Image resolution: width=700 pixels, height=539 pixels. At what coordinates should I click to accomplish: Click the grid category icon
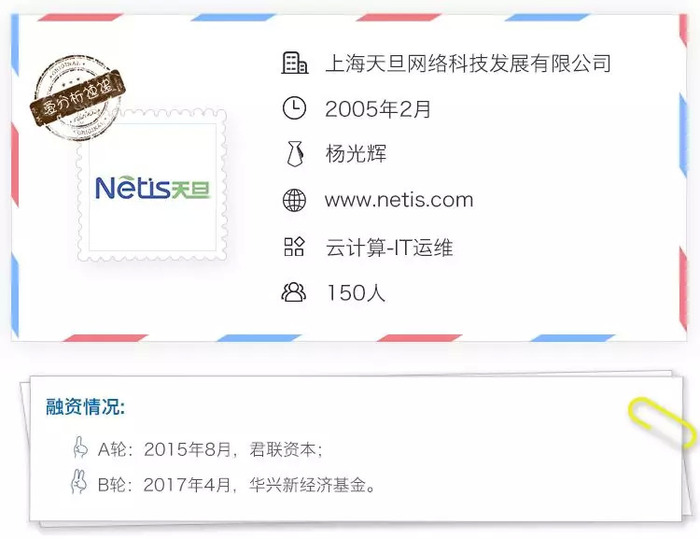click(x=294, y=247)
